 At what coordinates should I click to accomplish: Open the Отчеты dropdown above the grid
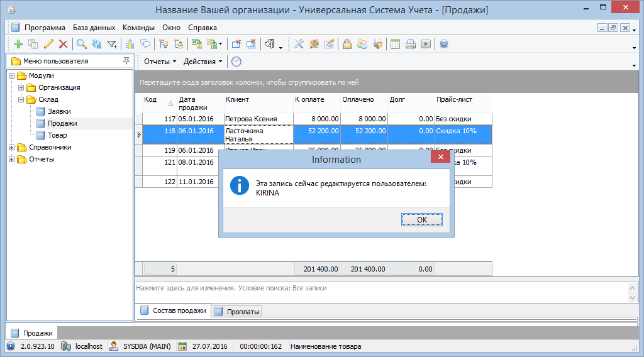tap(160, 62)
